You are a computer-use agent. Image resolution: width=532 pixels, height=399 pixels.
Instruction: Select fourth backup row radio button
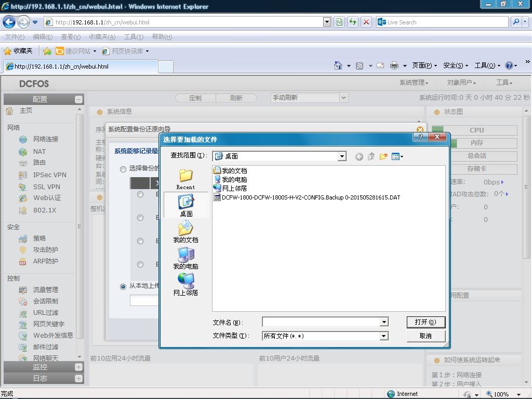pos(140,264)
